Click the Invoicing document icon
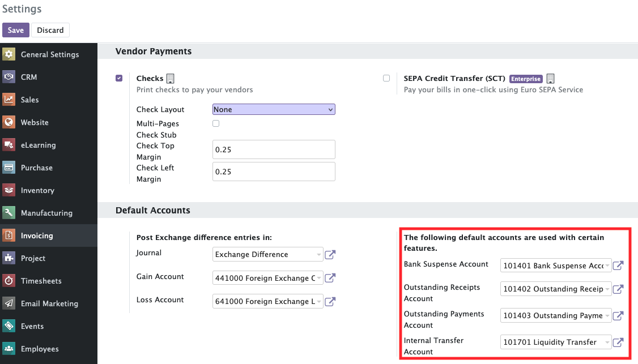The image size is (638, 364). point(8,235)
